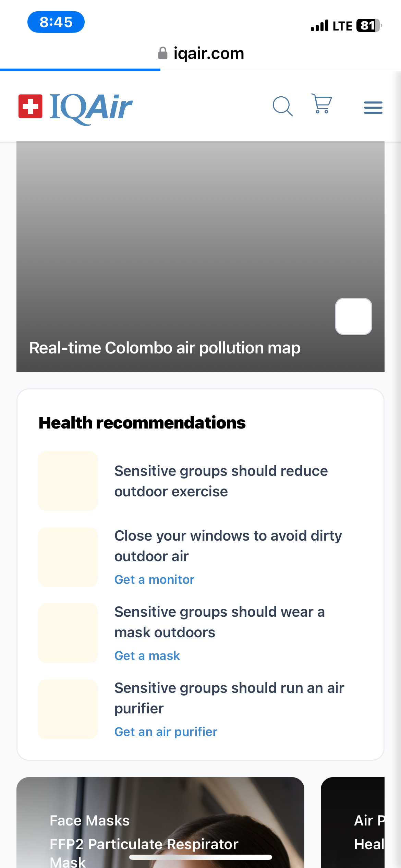Tap the run an air purifier icon

68,709
